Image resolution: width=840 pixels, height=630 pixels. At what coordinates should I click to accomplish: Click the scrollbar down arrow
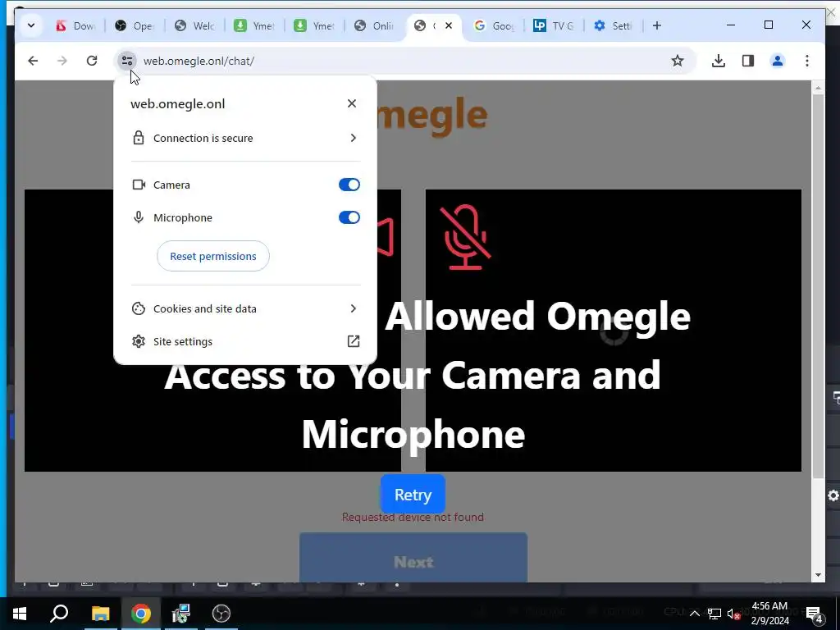pos(818,575)
